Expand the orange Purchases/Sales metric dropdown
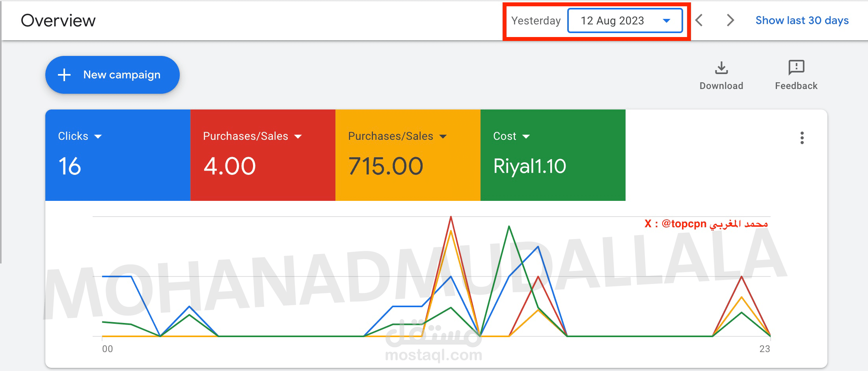This screenshot has width=868, height=371. click(x=443, y=136)
